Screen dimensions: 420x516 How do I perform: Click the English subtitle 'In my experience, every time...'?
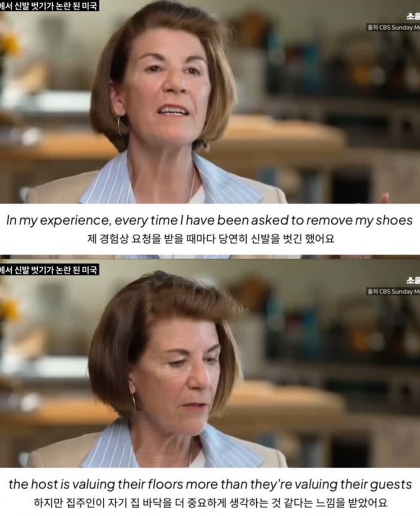(x=209, y=220)
